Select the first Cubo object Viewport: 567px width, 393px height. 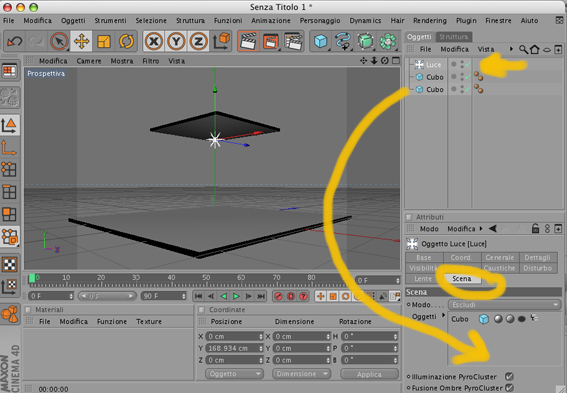point(434,77)
